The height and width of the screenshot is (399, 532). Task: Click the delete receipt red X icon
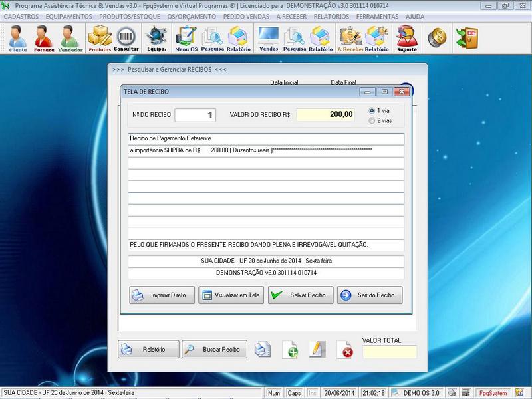click(345, 350)
